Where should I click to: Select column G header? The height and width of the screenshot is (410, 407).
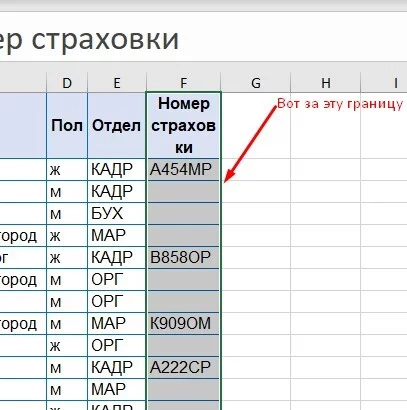click(256, 83)
